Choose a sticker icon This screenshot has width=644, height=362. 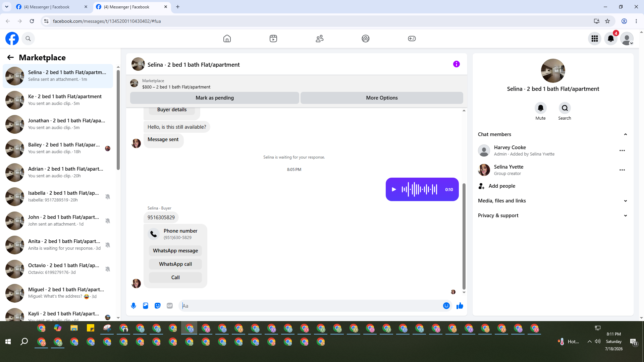point(158,306)
